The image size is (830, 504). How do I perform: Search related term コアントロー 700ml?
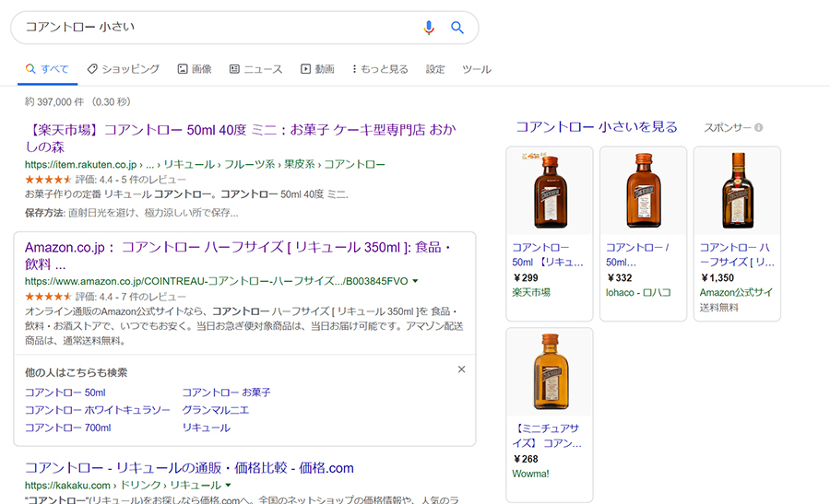[x=67, y=428]
